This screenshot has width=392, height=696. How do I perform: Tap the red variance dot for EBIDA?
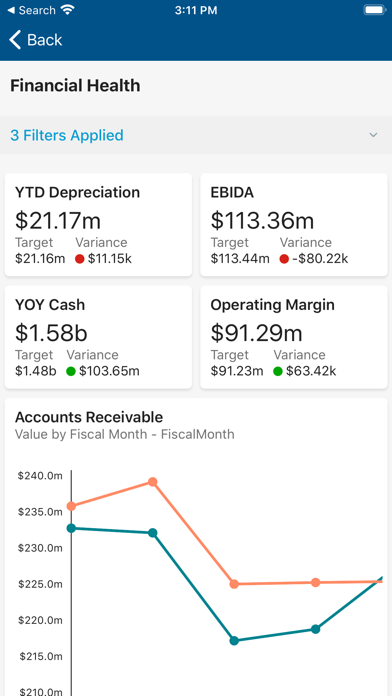pos(284,259)
